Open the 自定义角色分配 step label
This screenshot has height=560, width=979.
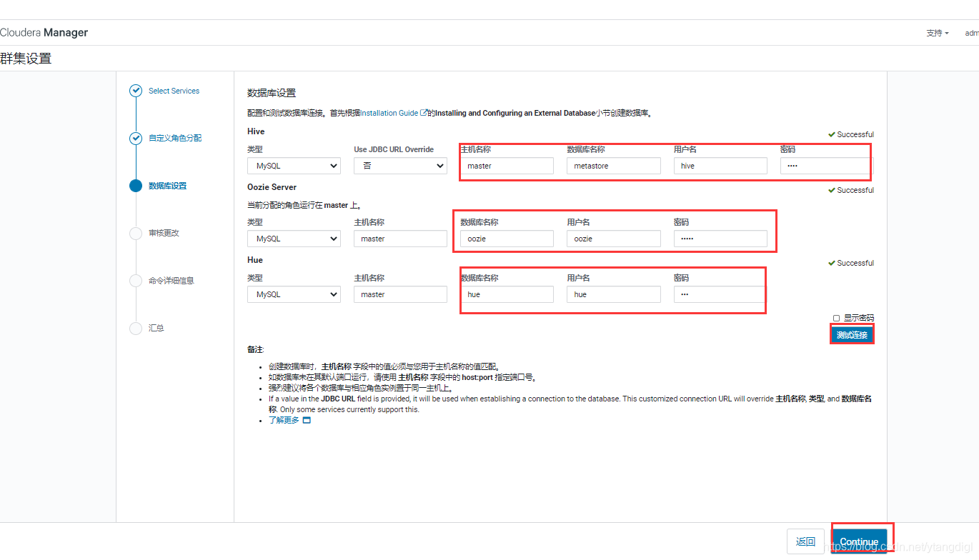[175, 138]
